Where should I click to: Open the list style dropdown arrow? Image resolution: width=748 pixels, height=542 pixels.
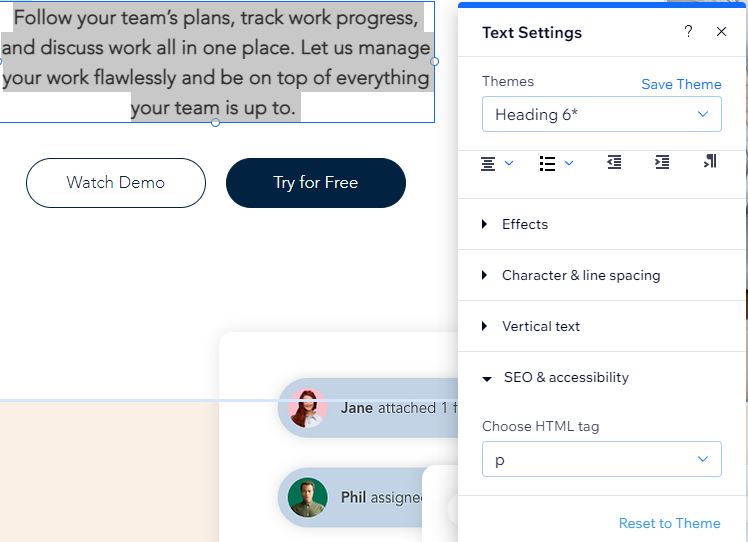(x=569, y=163)
